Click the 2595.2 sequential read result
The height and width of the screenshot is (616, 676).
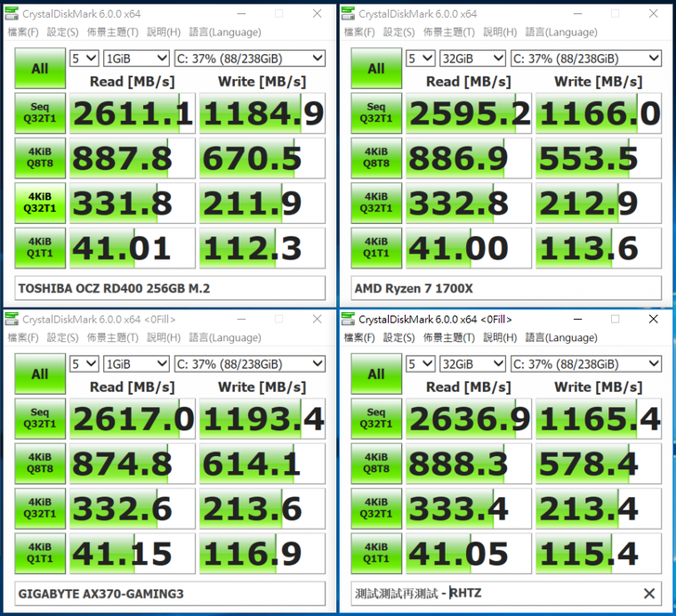tap(469, 113)
